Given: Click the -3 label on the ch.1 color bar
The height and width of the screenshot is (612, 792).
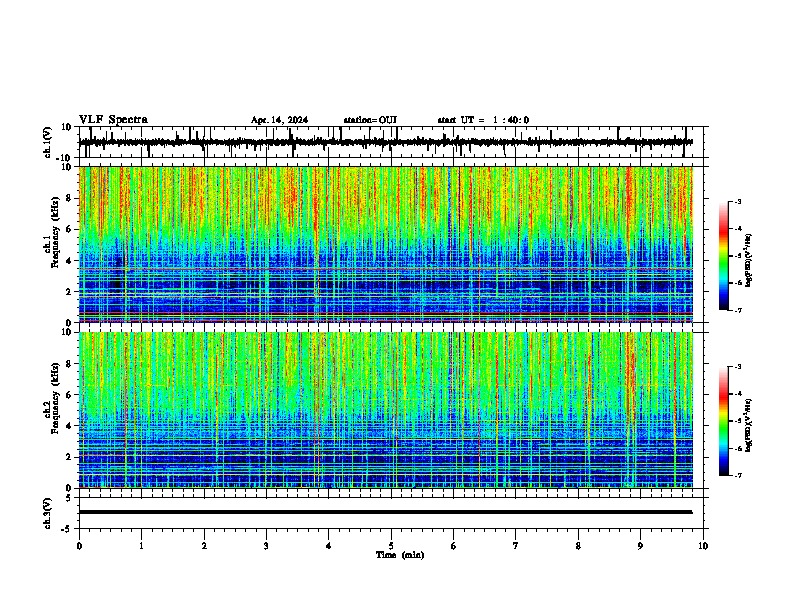Looking at the screenshot, I should (738, 202).
